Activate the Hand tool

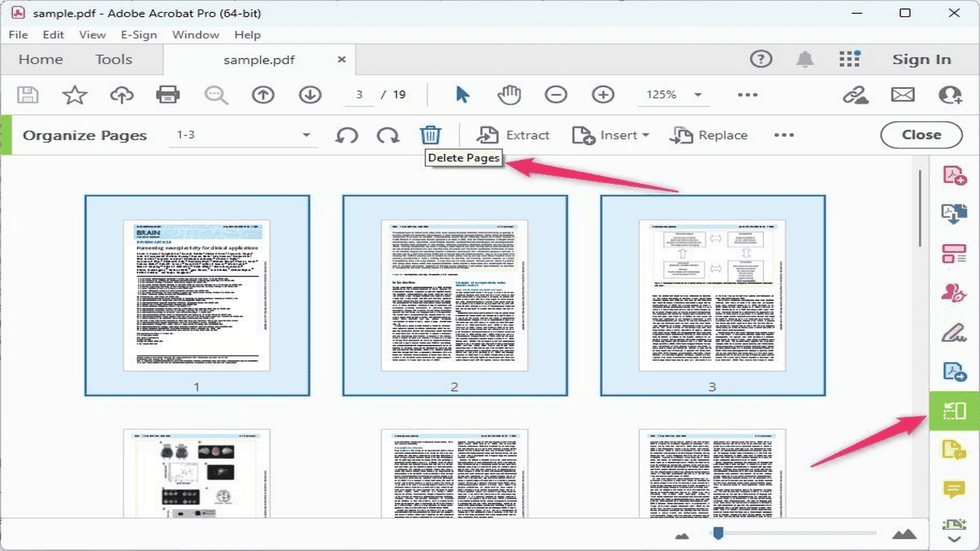509,94
